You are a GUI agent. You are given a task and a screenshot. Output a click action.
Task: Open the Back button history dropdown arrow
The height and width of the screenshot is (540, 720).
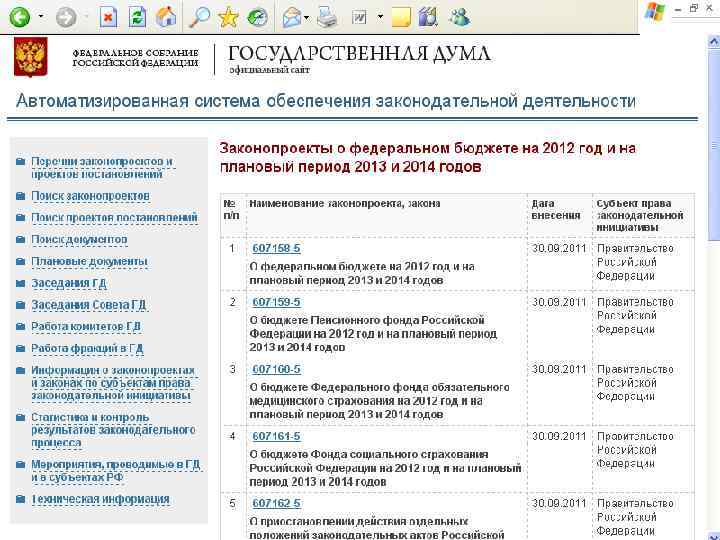pos(41,17)
